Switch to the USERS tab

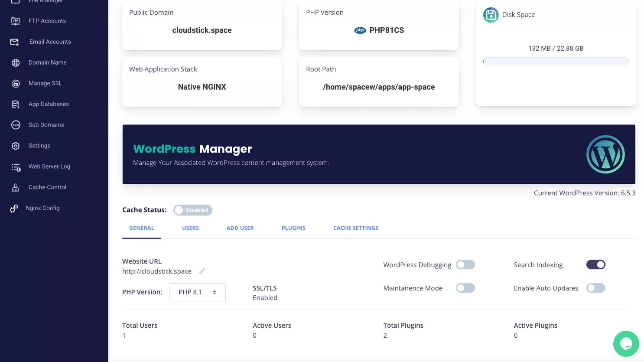click(x=190, y=228)
